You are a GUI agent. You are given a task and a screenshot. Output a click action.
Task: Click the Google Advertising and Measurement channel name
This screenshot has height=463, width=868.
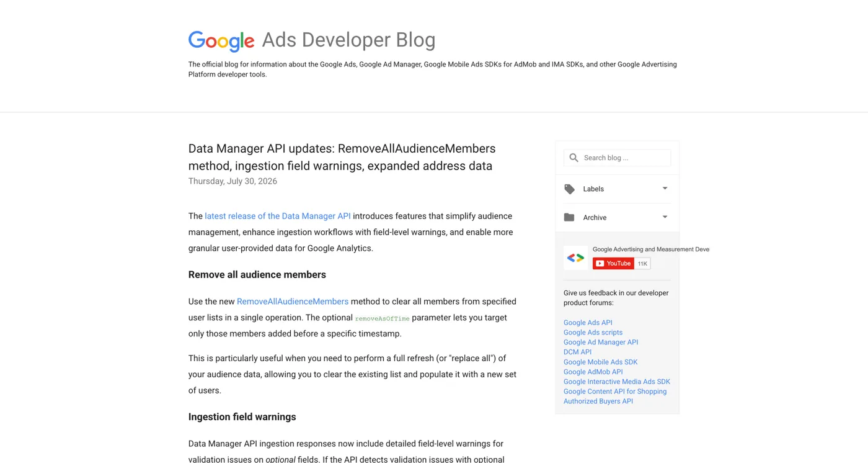[x=651, y=249]
